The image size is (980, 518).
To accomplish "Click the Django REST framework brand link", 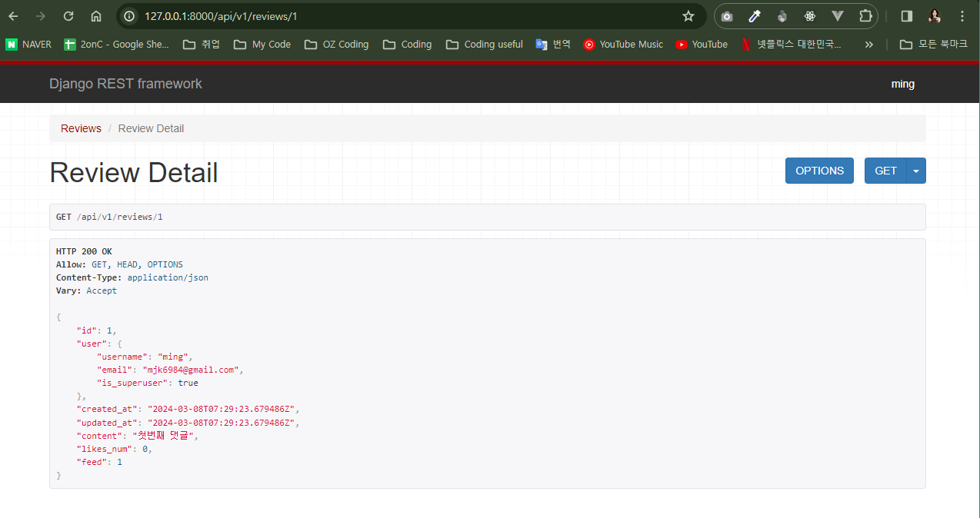I will click(125, 84).
